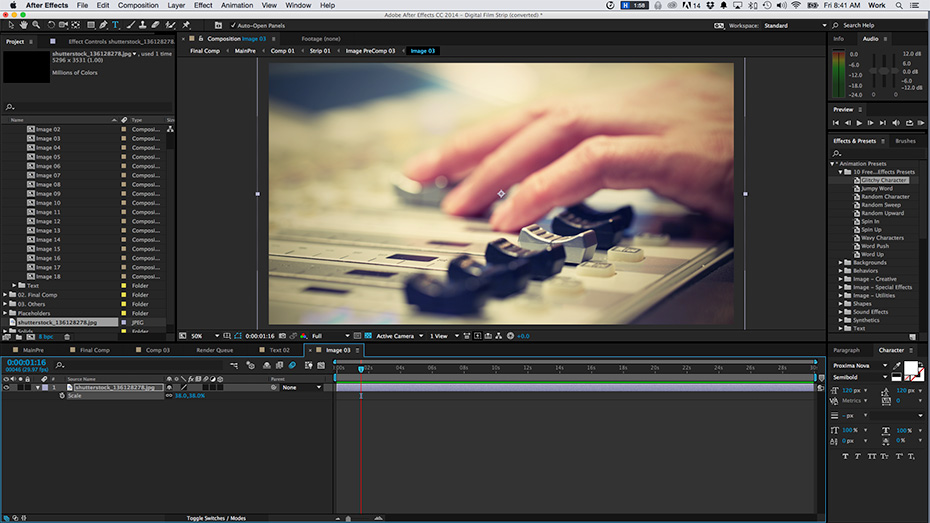Toggle mask and shape path visibility

(238, 336)
